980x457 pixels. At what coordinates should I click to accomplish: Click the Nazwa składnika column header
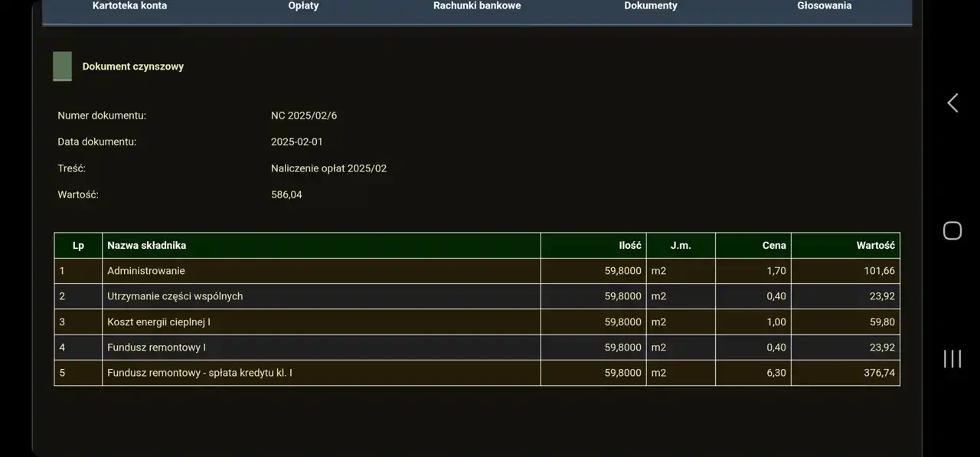click(147, 246)
